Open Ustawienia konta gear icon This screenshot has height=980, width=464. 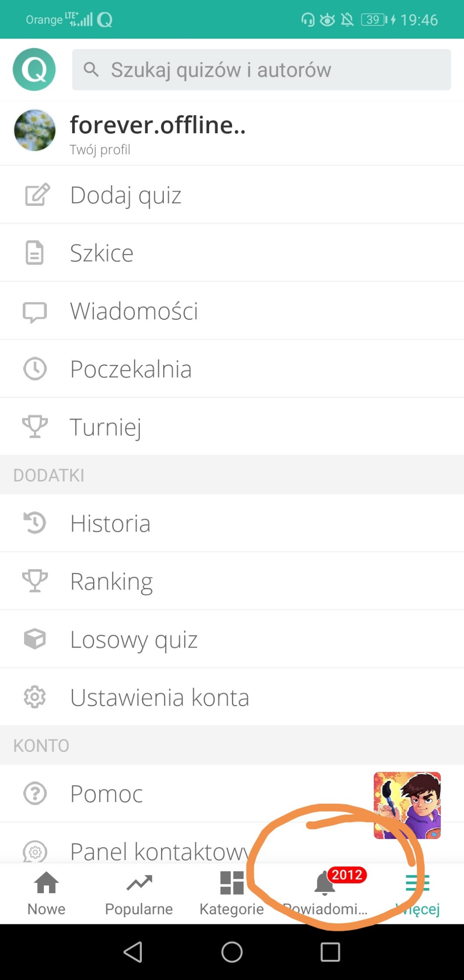click(35, 697)
